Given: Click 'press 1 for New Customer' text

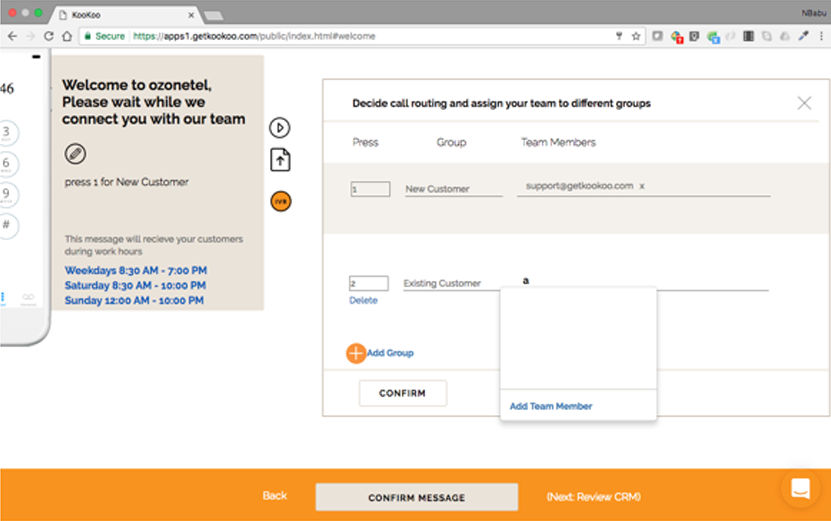Looking at the screenshot, I should tap(127, 182).
